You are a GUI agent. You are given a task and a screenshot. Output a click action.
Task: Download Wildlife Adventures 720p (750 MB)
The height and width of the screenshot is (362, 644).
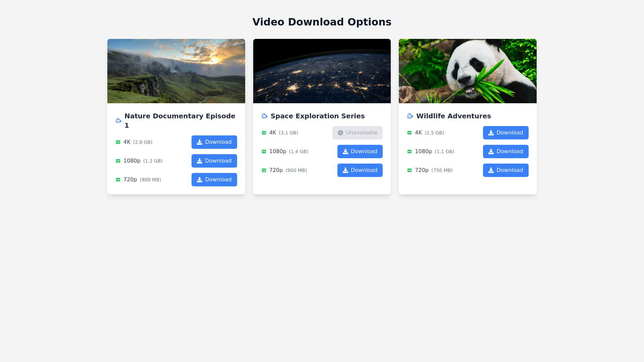505,170
